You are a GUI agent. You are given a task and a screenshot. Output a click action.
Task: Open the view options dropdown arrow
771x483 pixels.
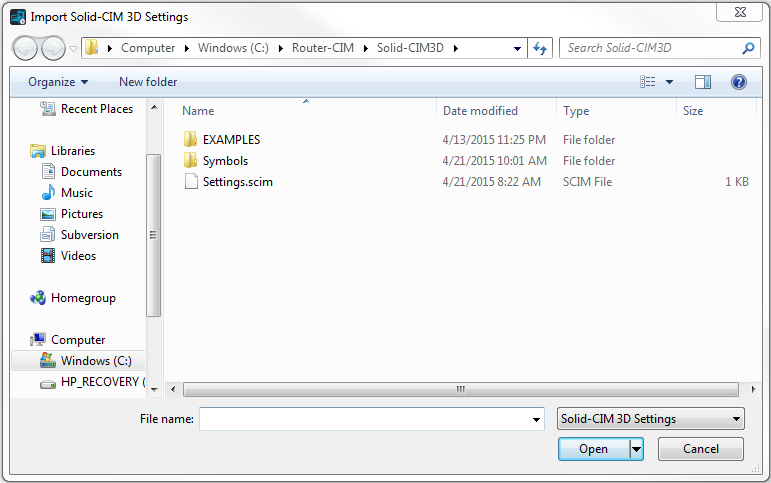[669, 82]
